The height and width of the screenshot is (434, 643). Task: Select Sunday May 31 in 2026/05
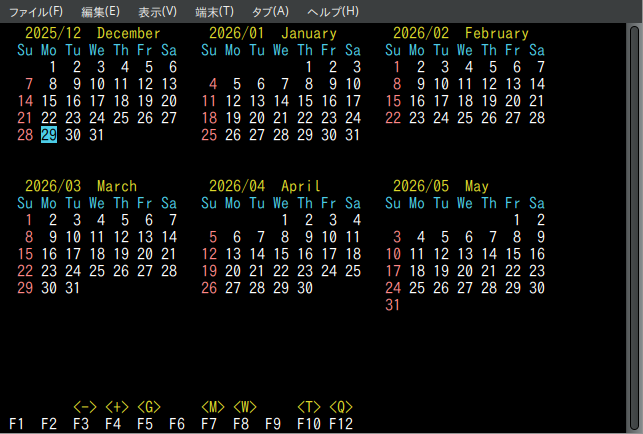coord(393,305)
